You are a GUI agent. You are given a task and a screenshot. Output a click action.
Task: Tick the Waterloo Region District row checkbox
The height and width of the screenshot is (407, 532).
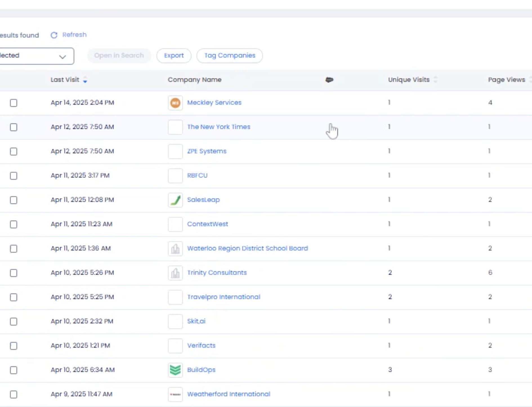pos(14,249)
